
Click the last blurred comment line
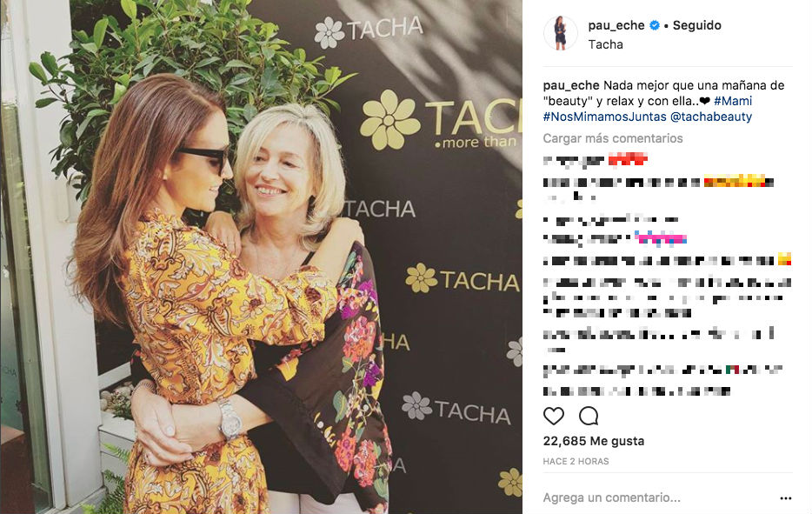[636, 391]
